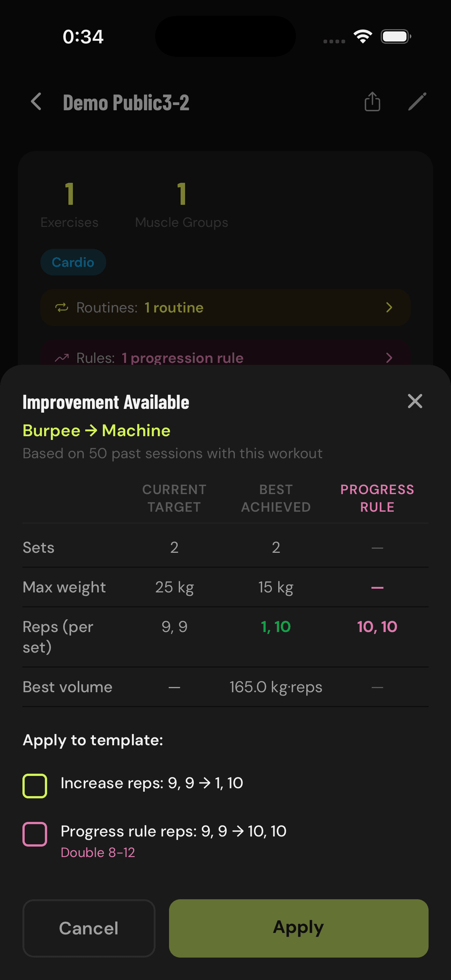Tap the best volume value 165.0 kg·reps

[276, 687]
